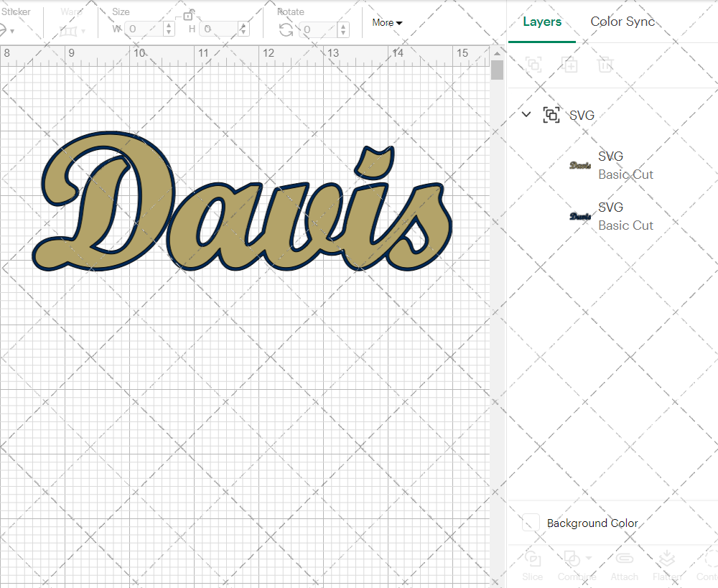Click the Group icon above the layers list
The image size is (718, 588).
point(533,65)
